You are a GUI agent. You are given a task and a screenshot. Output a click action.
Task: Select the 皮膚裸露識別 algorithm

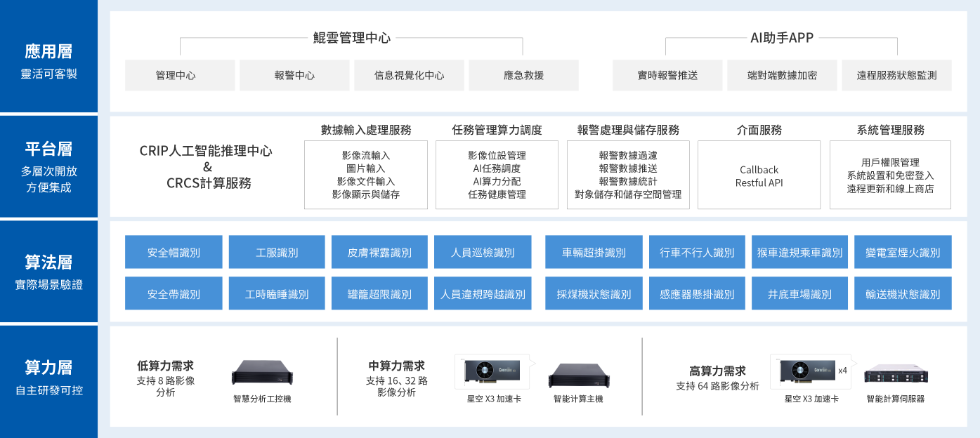click(x=379, y=252)
